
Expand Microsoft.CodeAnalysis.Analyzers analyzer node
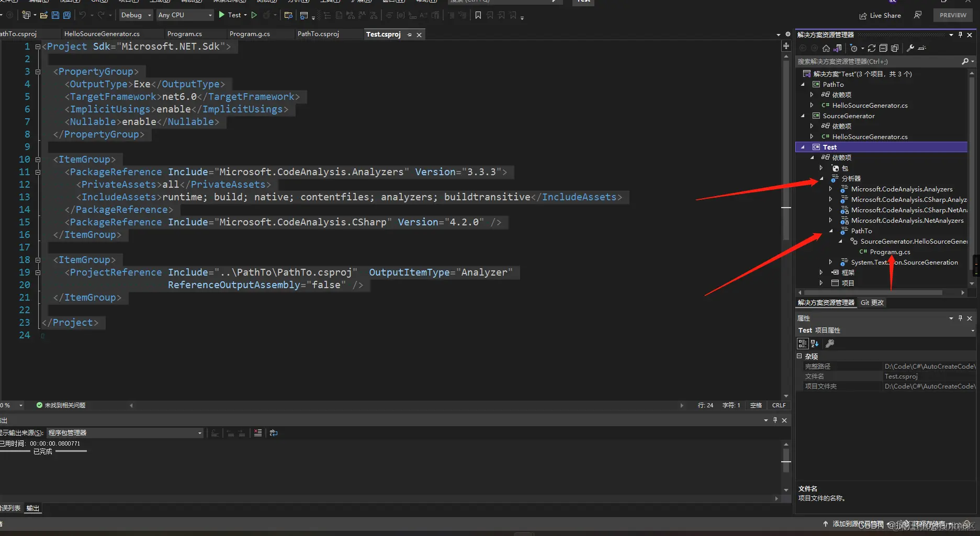(831, 189)
